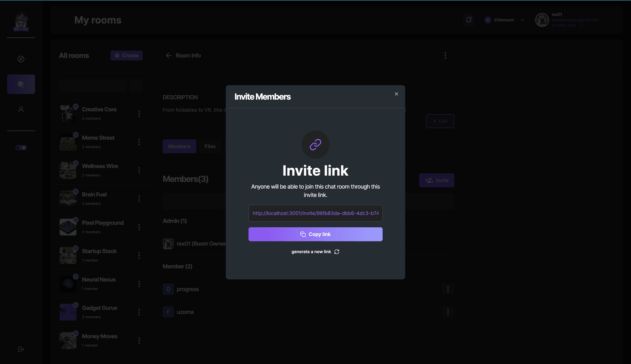Open Creative Core room options menu
The width and height of the screenshot is (631, 364).
(139, 114)
